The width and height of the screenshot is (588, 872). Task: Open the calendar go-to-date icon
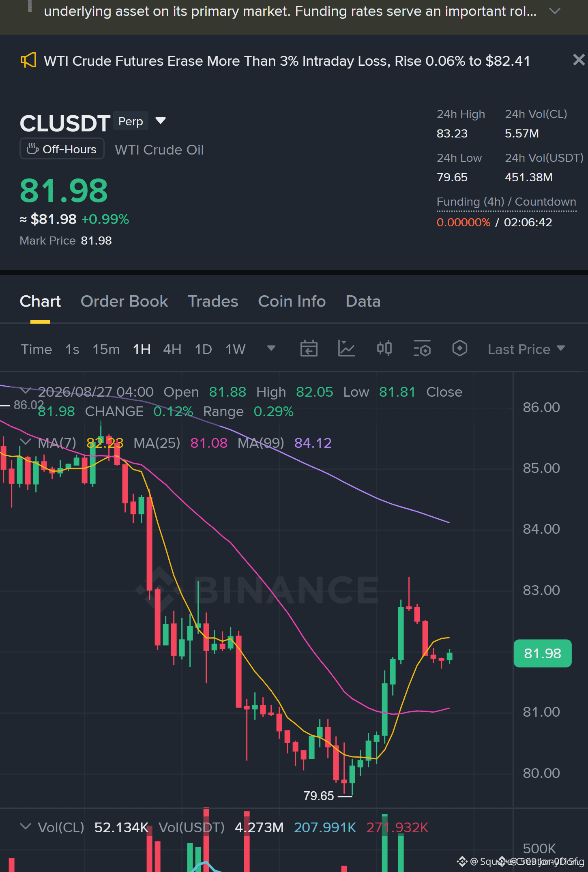(309, 348)
